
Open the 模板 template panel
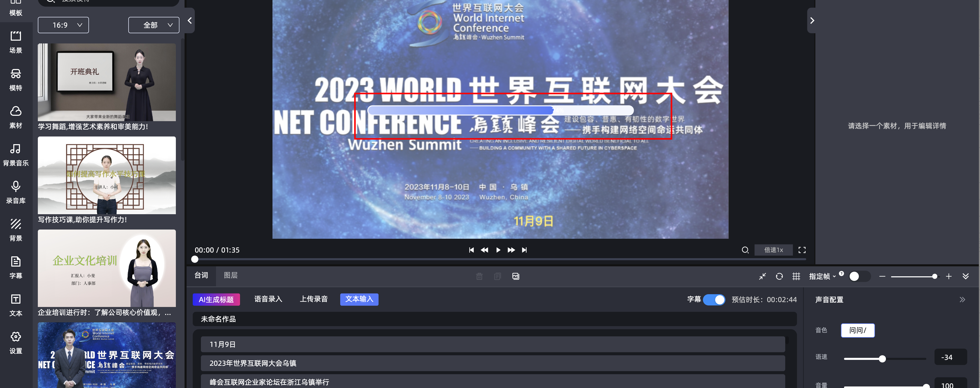click(16, 8)
